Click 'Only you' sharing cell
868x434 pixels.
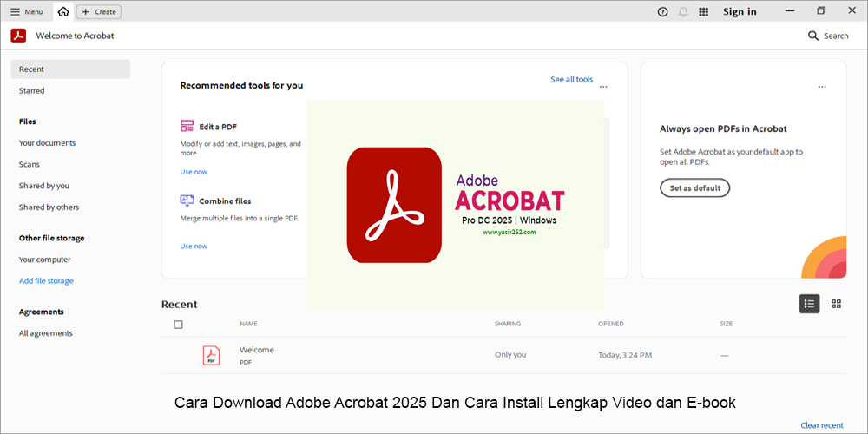point(510,355)
